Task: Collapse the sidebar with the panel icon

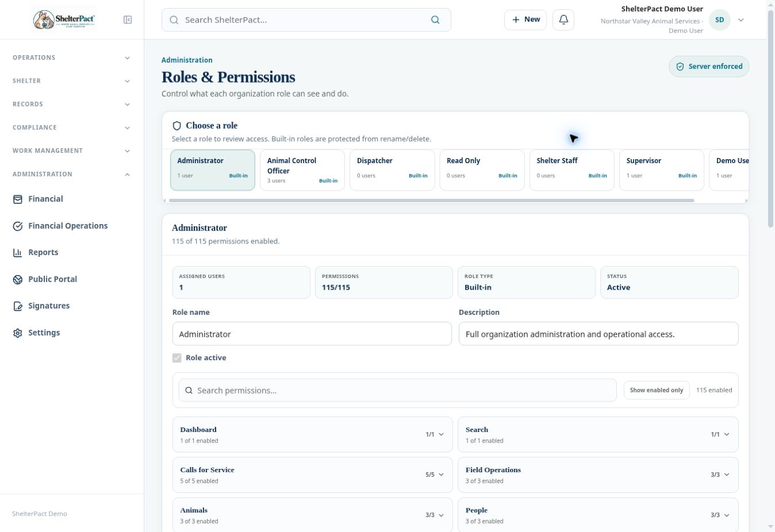Action: pos(128,20)
